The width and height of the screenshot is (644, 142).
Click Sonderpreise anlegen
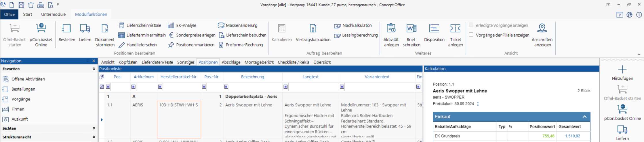pyautogui.click(x=192, y=35)
